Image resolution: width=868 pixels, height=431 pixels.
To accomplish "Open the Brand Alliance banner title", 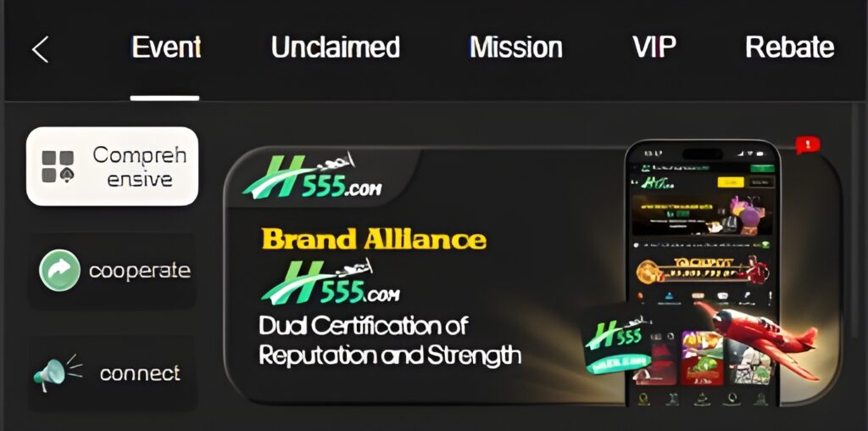I will point(374,239).
